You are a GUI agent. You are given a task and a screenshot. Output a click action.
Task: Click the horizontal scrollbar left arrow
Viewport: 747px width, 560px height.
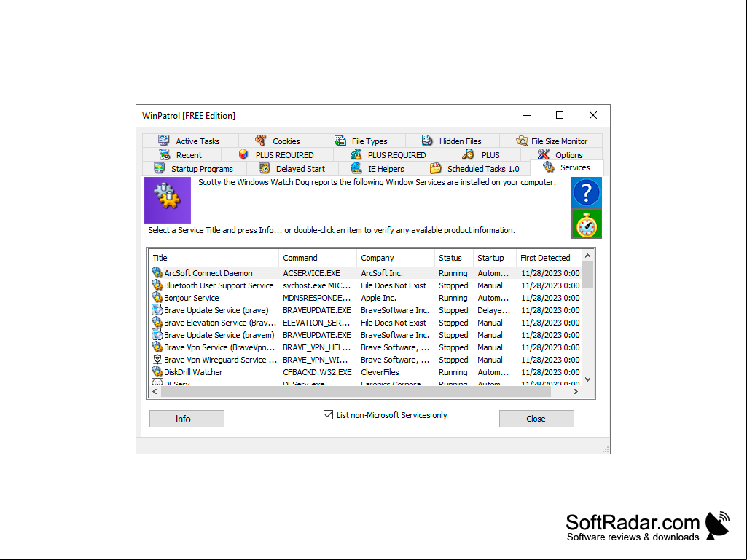[155, 392]
